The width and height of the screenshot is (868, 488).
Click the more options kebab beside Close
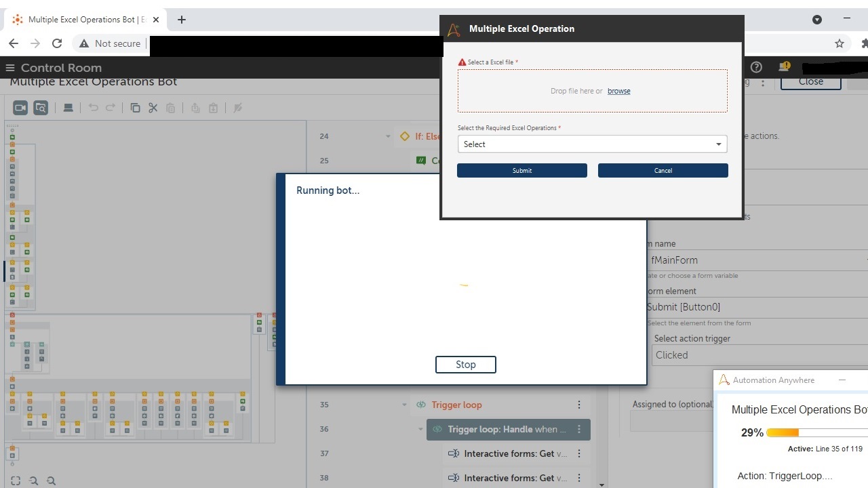point(763,83)
